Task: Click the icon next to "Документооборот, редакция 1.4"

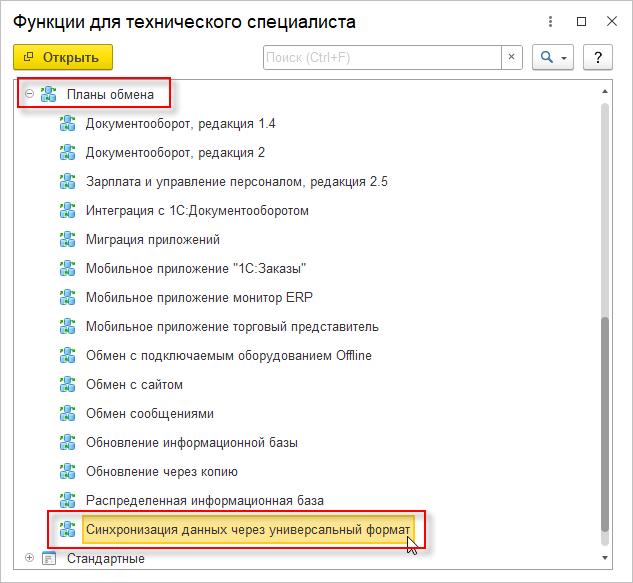Action: [68, 124]
